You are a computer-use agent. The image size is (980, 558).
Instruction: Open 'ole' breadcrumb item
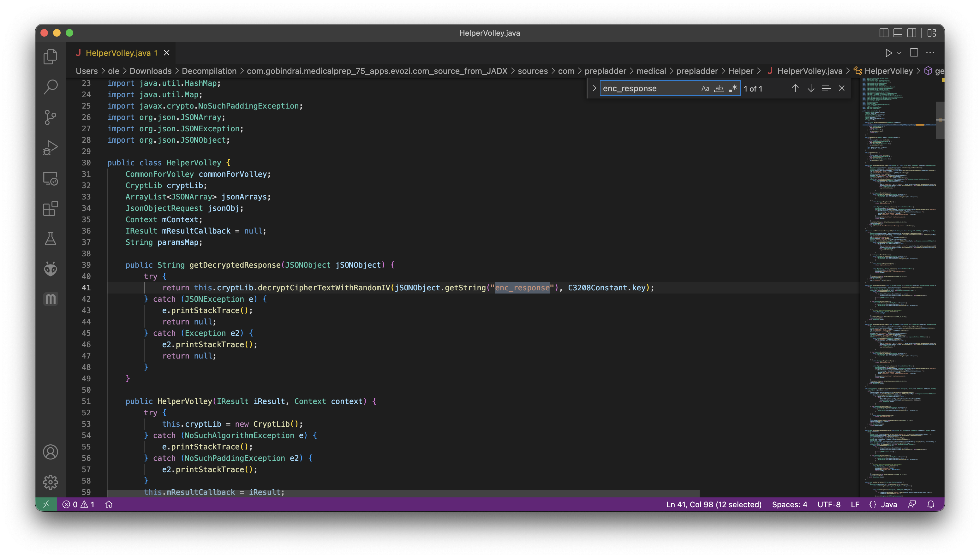click(x=113, y=71)
